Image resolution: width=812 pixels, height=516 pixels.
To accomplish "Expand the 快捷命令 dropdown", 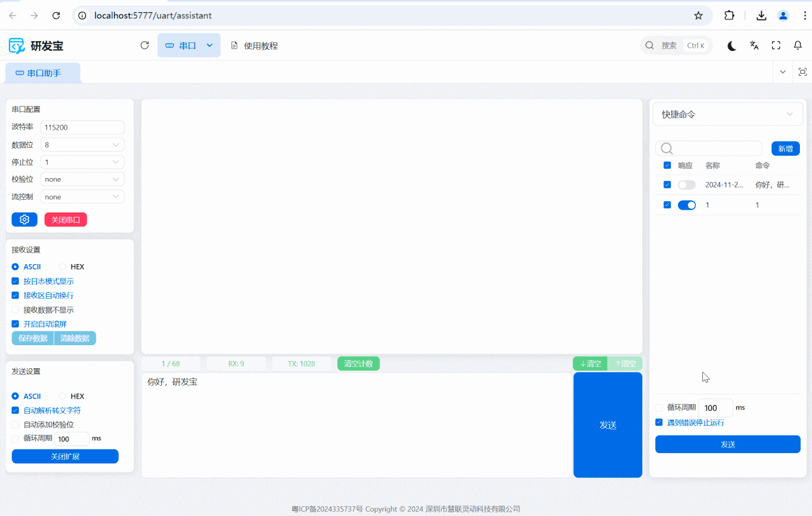I will coord(727,114).
